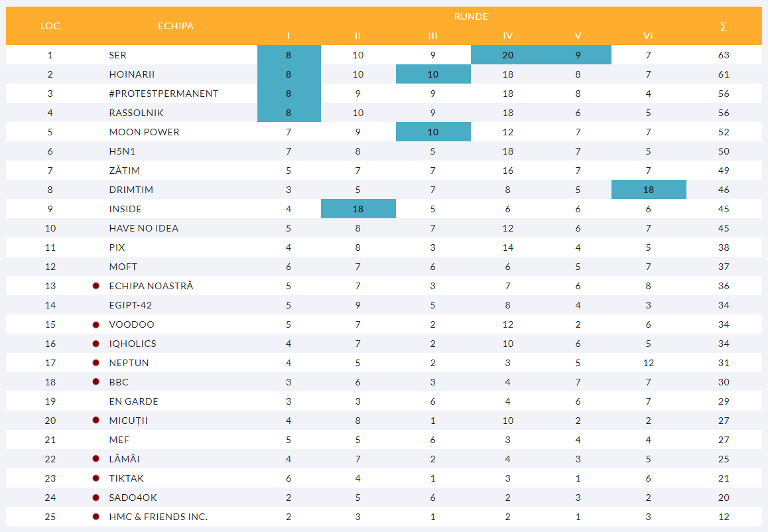Screen dimensions: 768x532
Task: Click MOON POWER's highlighted round III score 10
Action: [433, 132]
